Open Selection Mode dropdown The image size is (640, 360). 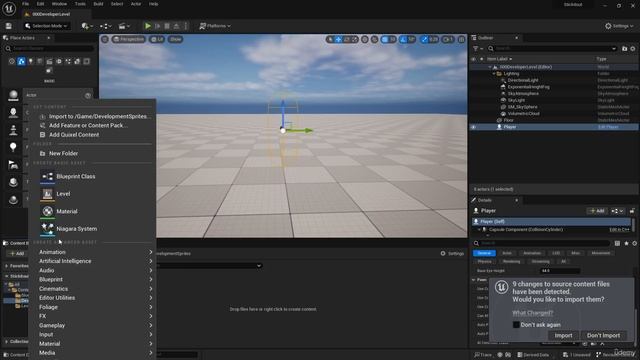pos(46,26)
